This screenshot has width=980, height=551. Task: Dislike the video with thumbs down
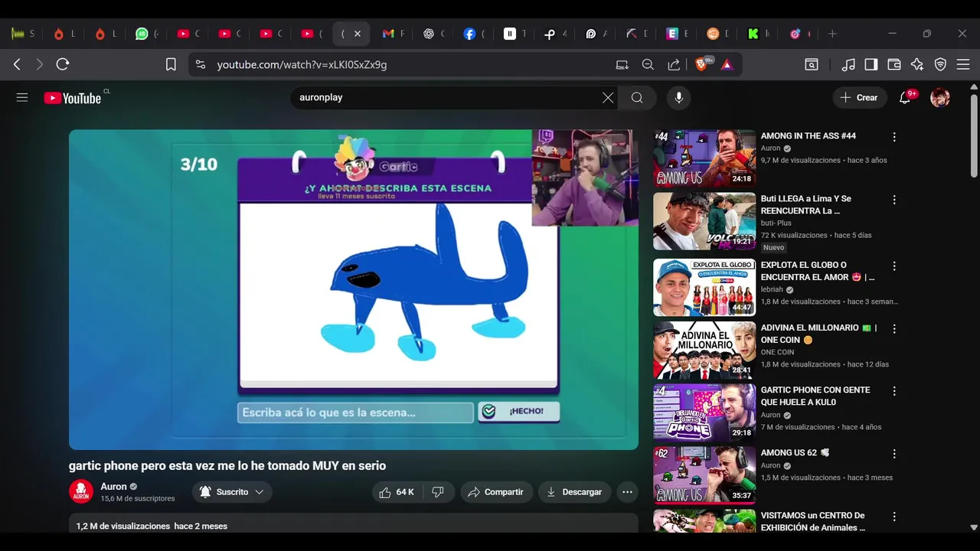438,492
